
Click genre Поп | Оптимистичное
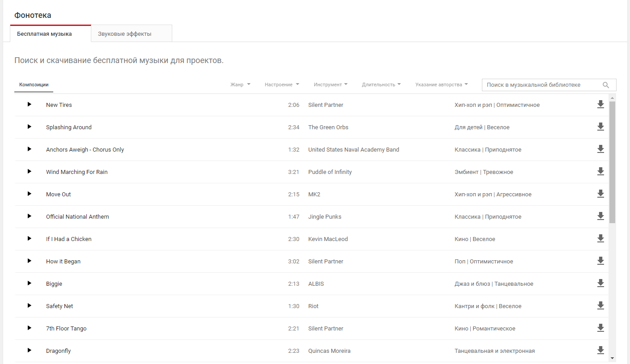tap(484, 262)
